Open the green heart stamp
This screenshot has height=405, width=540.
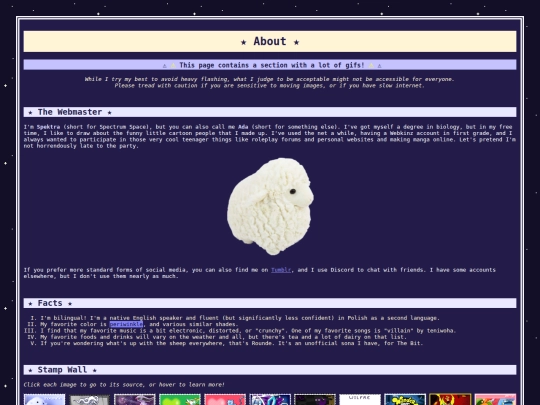[180, 399]
